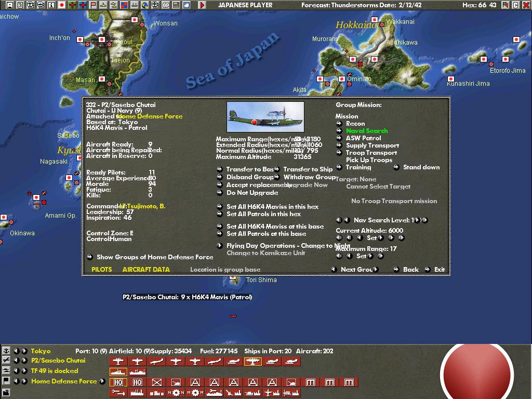Expand the arrow right of Home Defense Force
532x399 pixels.
102,381
